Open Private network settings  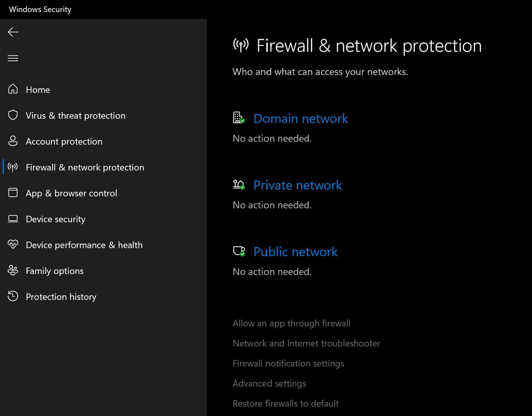(297, 185)
